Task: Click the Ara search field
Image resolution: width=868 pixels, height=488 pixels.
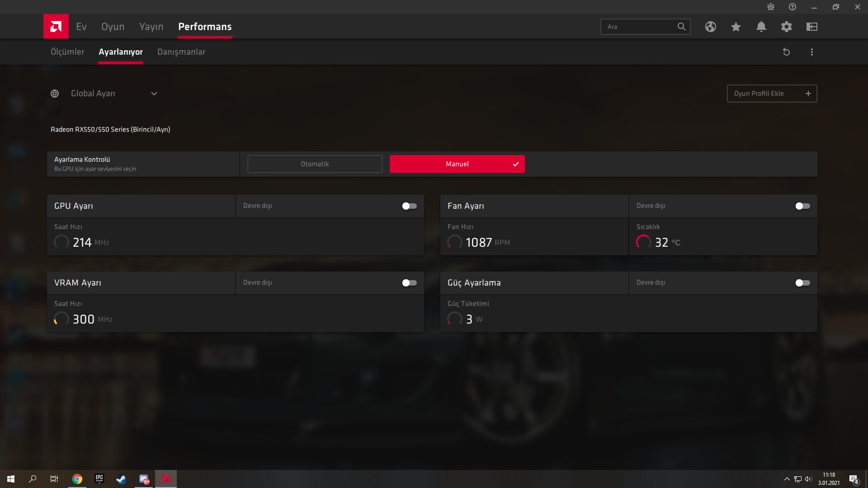Action: pos(640,27)
